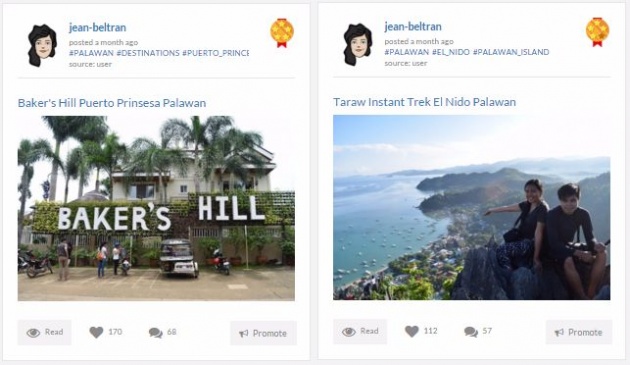The height and width of the screenshot is (365, 630).
Task: Click jean-beltran avatar on Baker's Hill post
Action: tap(42, 45)
